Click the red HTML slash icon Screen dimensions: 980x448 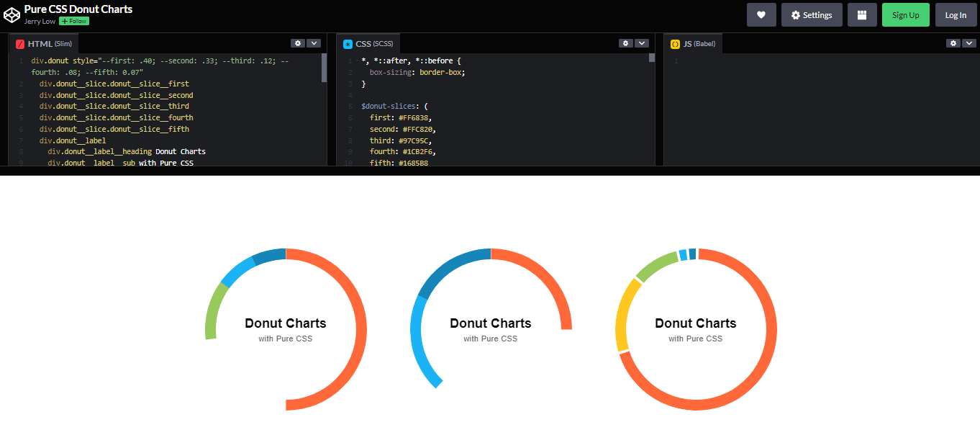point(20,44)
